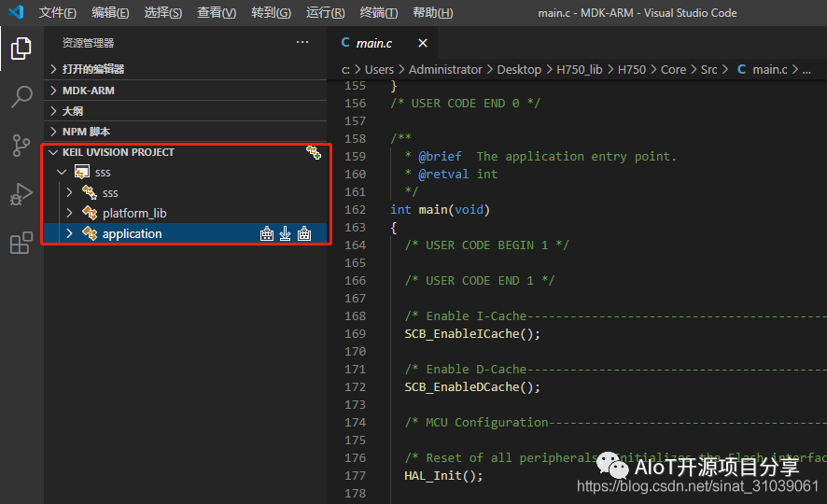This screenshot has height=504, width=827.
Task: Open the 终端(T) menu
Action: 379,13
